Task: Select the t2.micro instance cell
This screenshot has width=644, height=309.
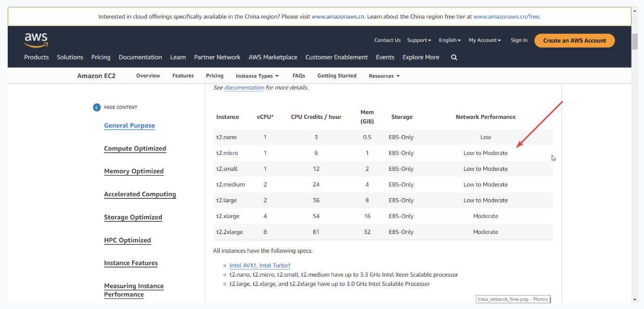Action: pyautogui.click(x=227, y=153)
